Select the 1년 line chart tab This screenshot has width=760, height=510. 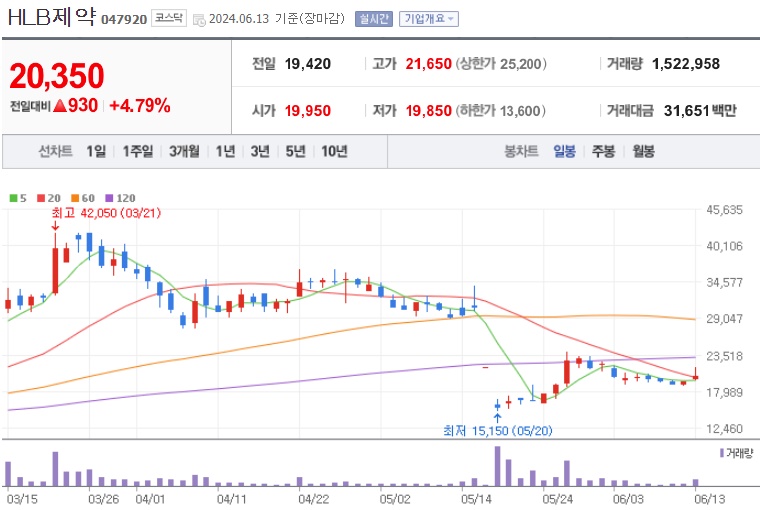click(x=225, y=151)
